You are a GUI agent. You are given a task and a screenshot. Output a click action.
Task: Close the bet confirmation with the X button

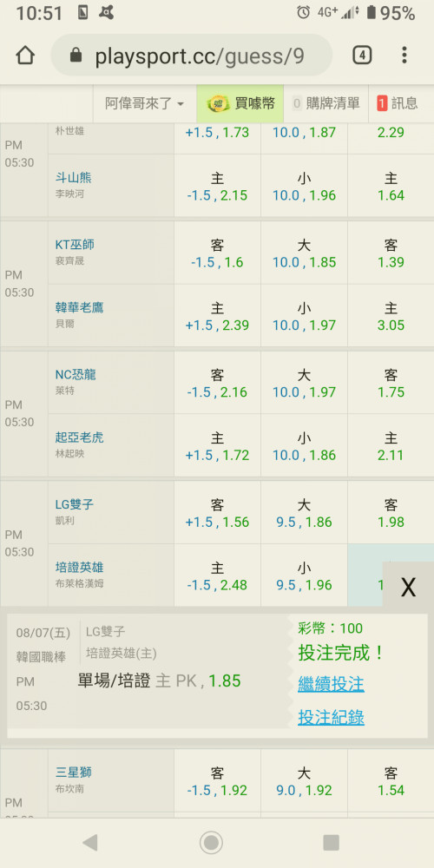[x=408, y=587]
